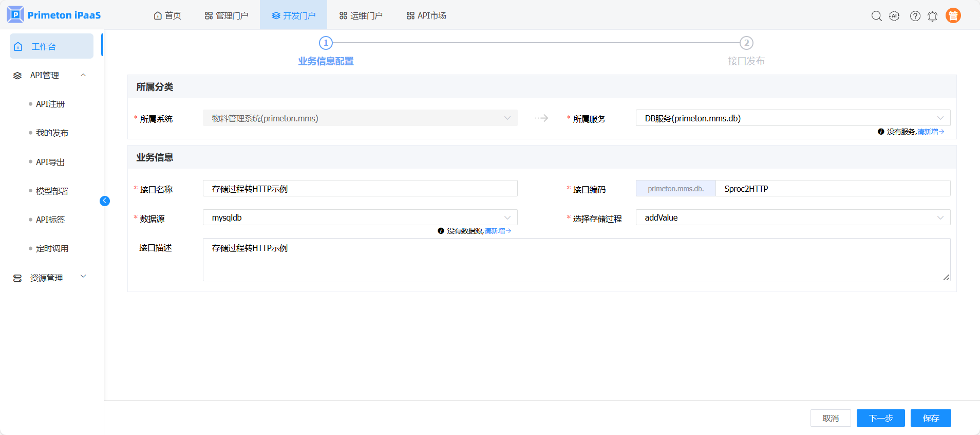
Task: Collapse the API管理 menu group
Action: tap(83, 75)
